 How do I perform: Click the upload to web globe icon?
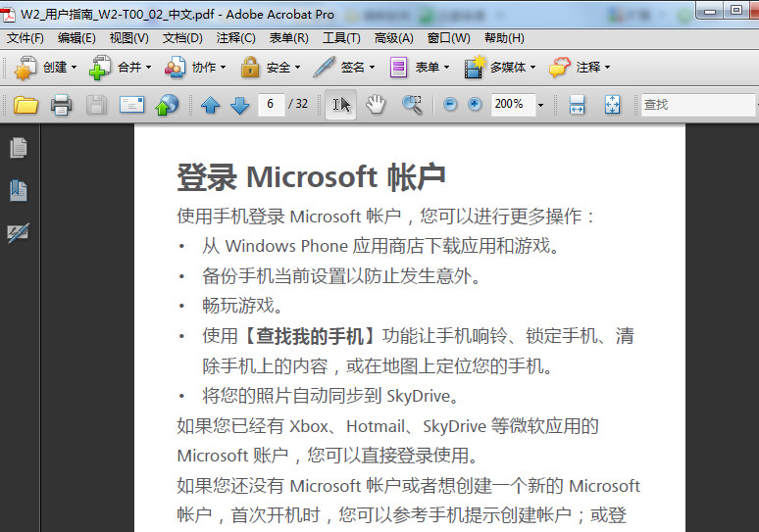point(167,105)
